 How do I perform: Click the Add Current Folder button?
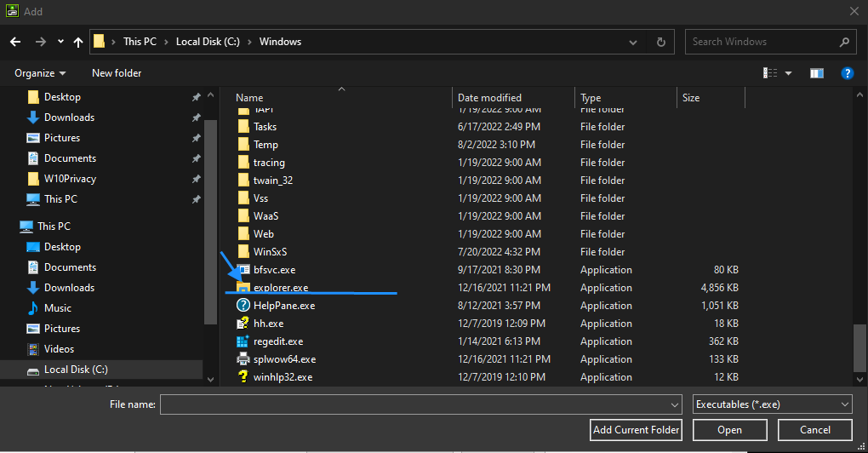click(x=636, y=430)
